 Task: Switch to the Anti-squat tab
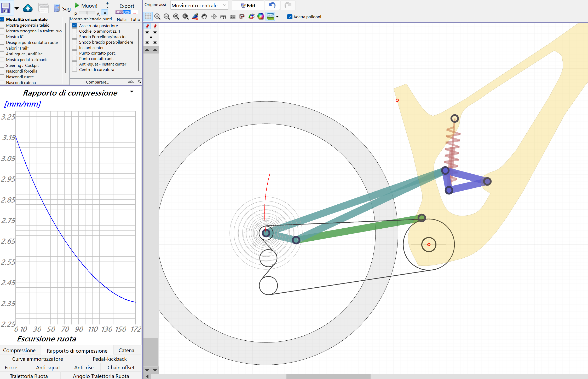tap(48, 368)
